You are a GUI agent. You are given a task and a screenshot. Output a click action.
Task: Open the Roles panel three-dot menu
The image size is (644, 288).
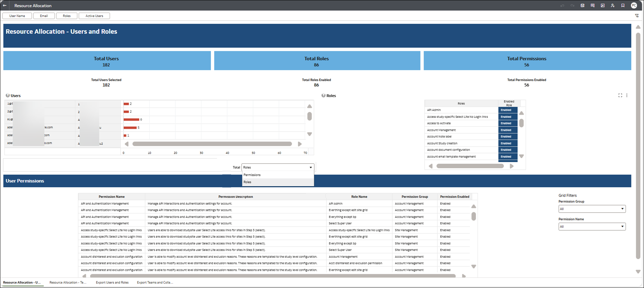point(627,95)
